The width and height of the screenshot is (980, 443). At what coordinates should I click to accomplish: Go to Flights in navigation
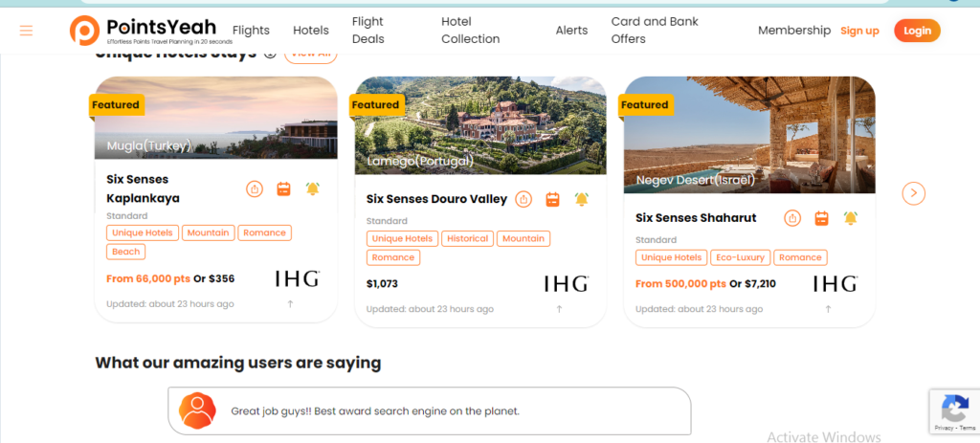click(251, 30)
